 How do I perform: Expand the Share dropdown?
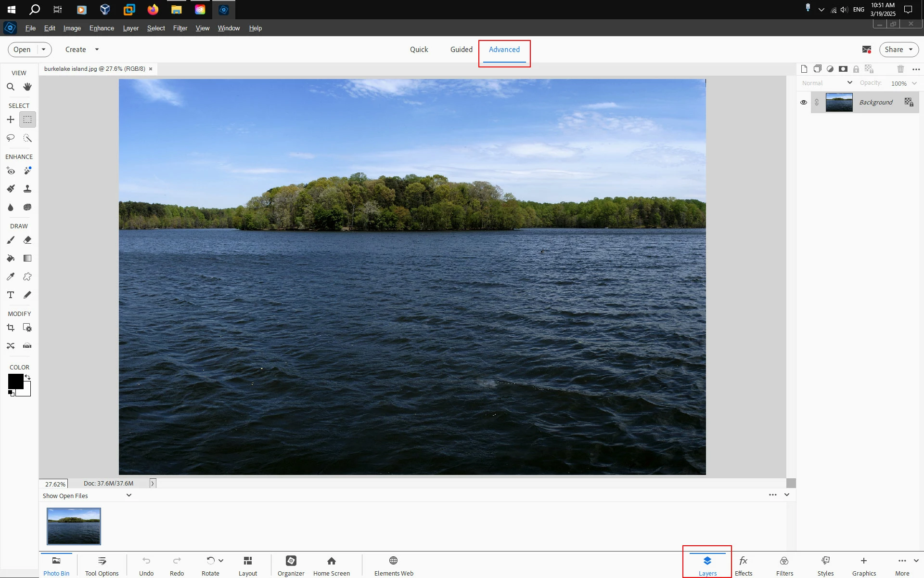pyautogui.click(x=911, y=49)
